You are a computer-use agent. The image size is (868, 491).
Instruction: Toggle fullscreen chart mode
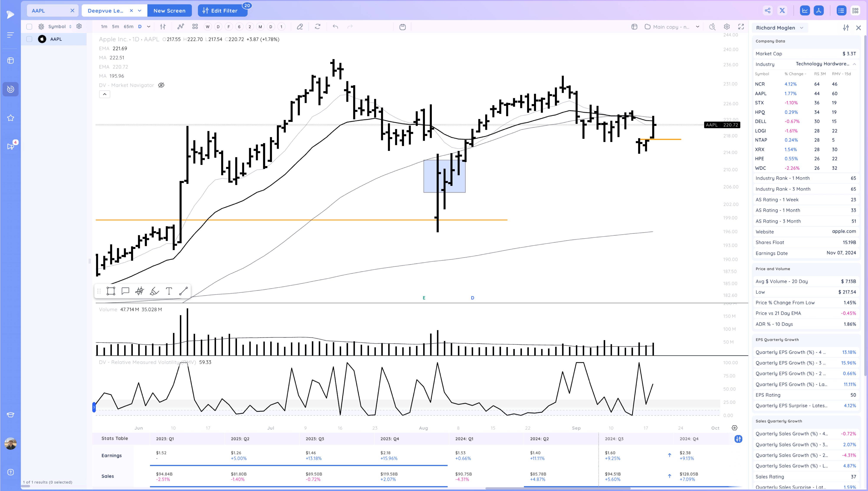741,27
